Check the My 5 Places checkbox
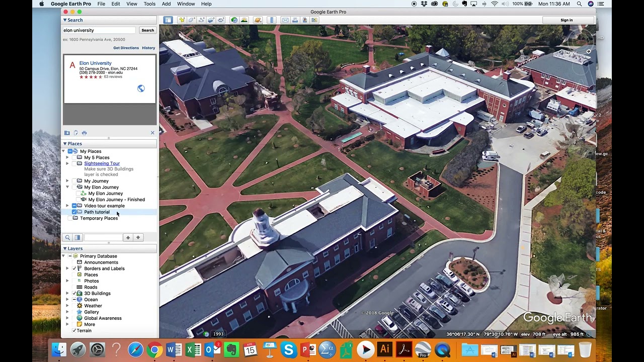 click(x=74, y=157)
